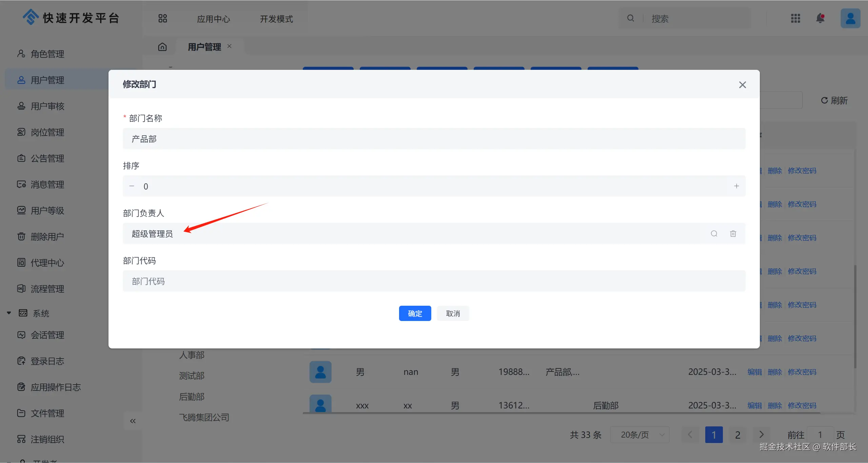The width and height of the screenshot is (868, 463).
Task: Click the search icon in department leader field
Action: pyautogui.click(x=714, y=234)
